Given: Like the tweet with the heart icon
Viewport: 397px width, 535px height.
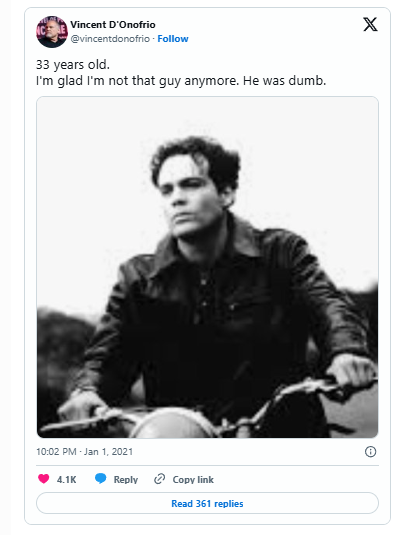Looking at the screenshot, I should coord(43,479).
